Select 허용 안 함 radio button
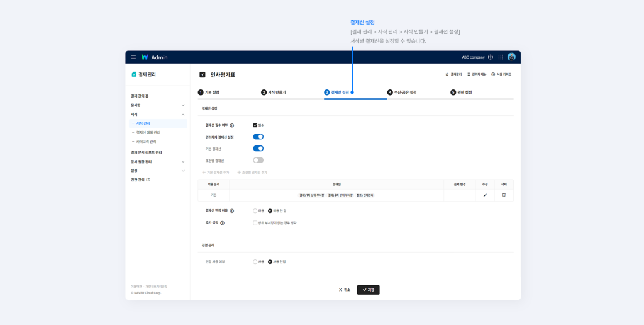This screenshot has width=644, height=325. point(270,210)
